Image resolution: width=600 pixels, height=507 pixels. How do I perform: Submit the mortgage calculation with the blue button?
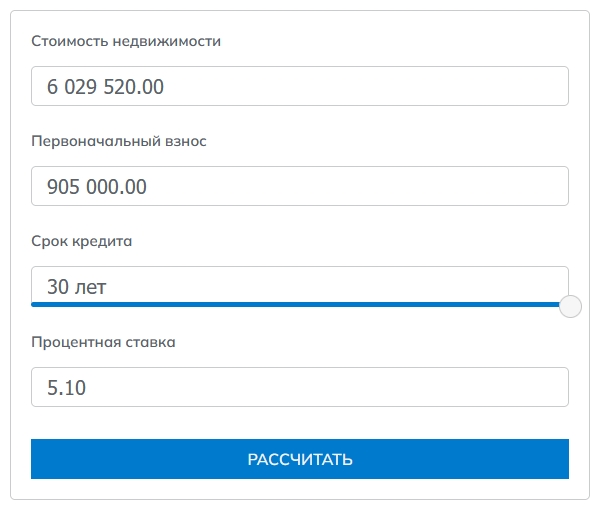(x=300, y=459)
